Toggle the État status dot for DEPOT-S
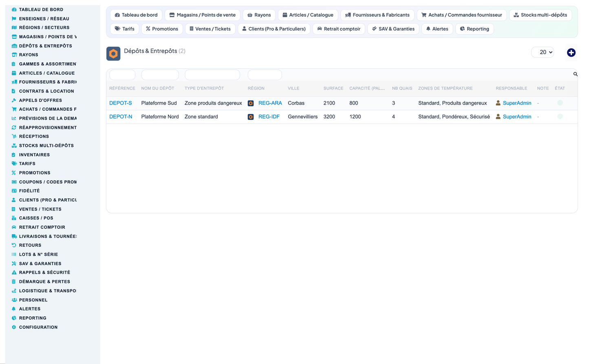This screenshot has height=364, width=589. click(x=560, y=103)
